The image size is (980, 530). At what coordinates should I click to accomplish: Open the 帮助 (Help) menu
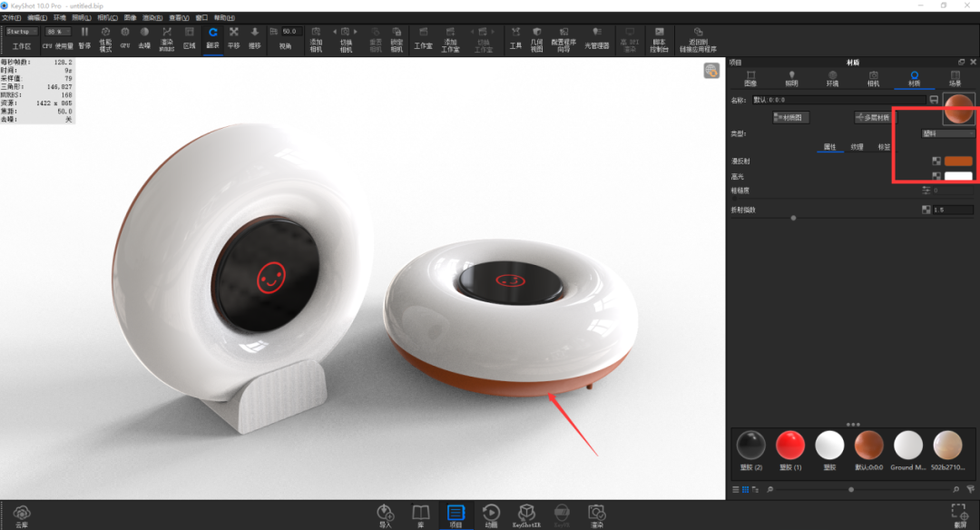click(224, 17)
